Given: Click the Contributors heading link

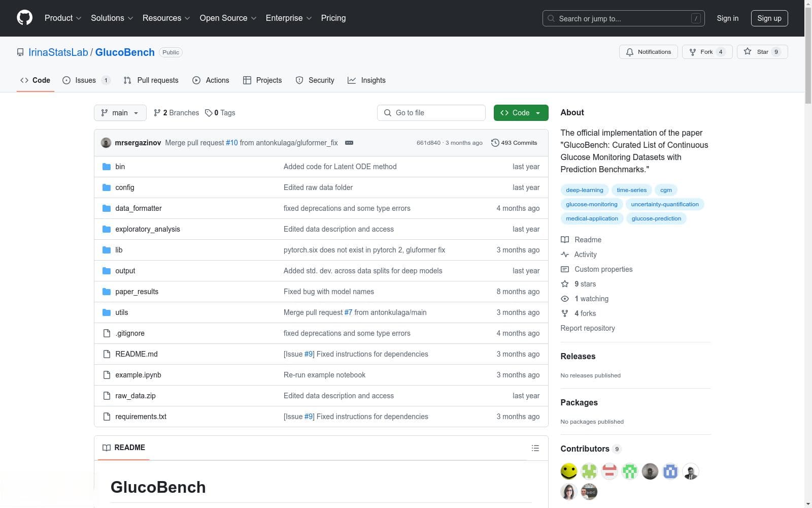Looking at the screenshot, I should tap(591, 449).
